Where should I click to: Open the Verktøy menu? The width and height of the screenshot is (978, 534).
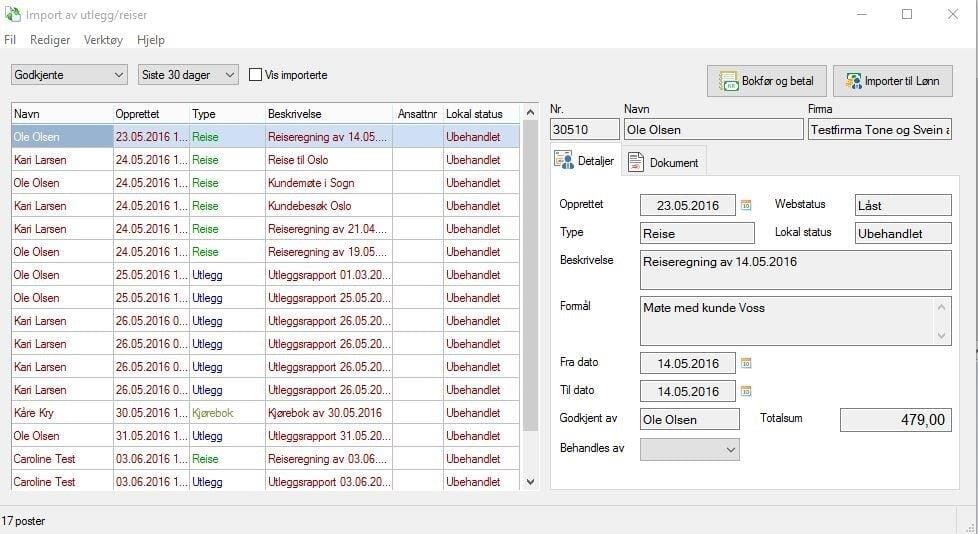point(103,40)
